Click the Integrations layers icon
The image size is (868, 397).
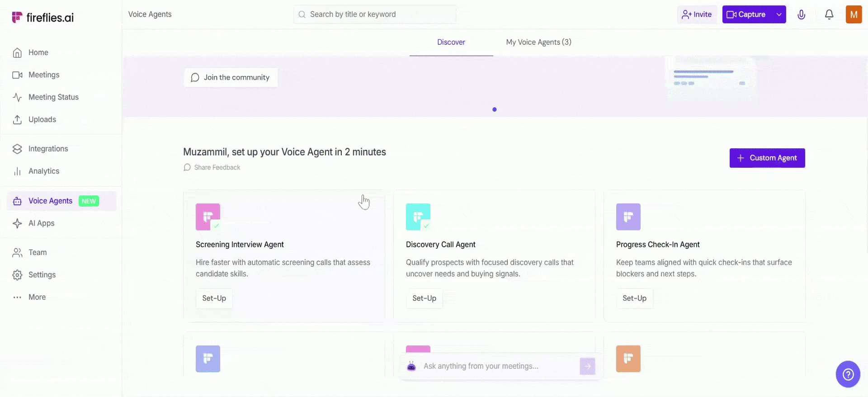click(x=17, y=149)
